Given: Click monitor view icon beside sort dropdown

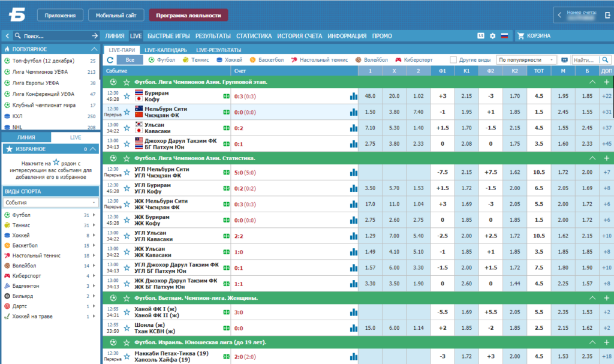Looking at the screenshot, I should [564, 60].
